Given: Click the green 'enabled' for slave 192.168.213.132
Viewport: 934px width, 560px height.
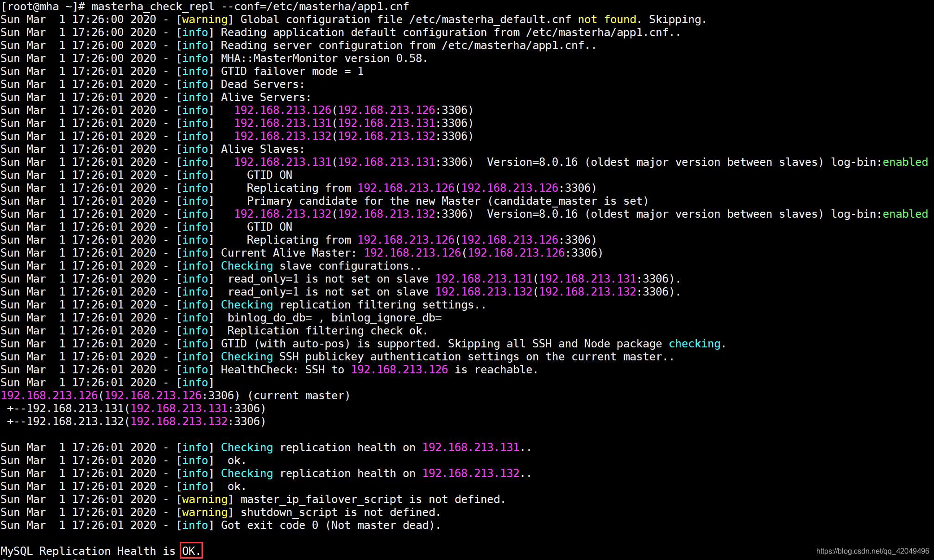Looking at the screenshot, I should pyautogui.click(x=905, y=214).
